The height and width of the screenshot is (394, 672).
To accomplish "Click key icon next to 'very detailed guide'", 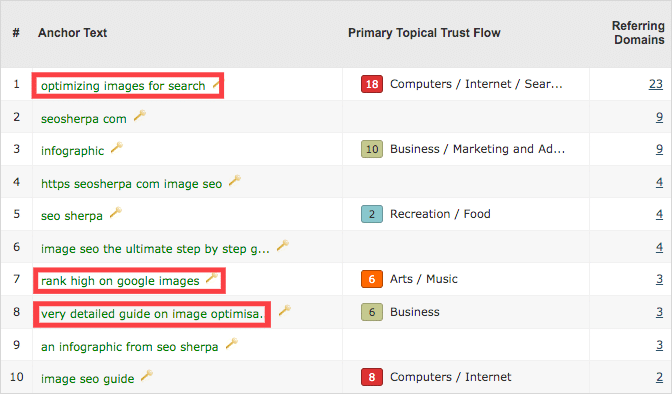I will click(285, 310).
